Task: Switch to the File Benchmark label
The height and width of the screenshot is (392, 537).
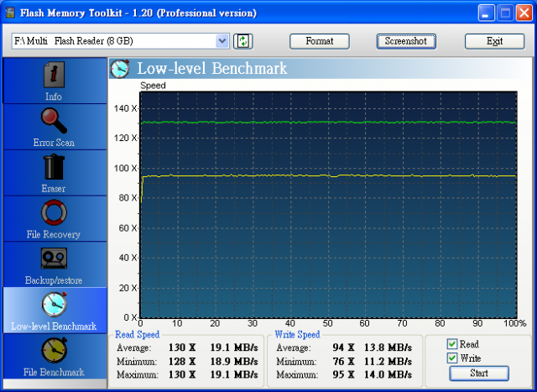Action: (x=54, y=372)
